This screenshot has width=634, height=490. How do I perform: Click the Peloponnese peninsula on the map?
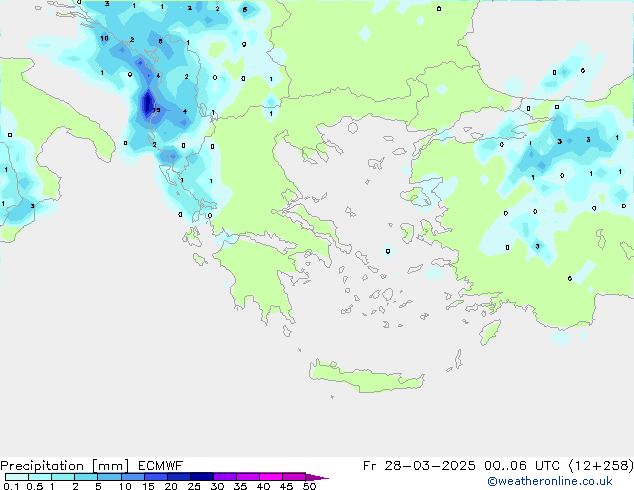pyautogui.click(x=259, y=275)
